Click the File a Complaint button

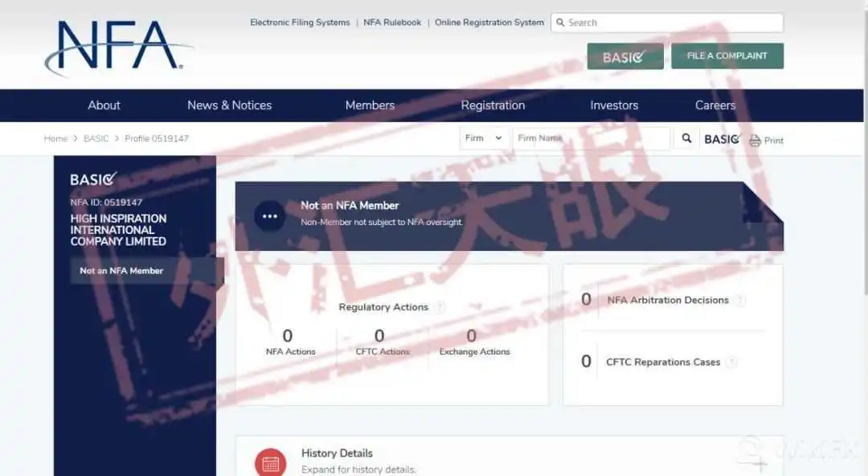727,56
